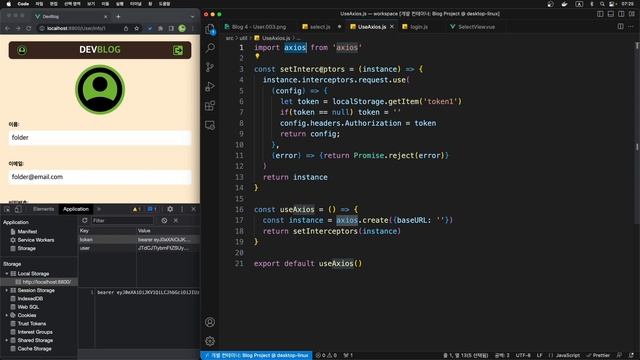This screenshot has height=360, width=640.
Task: Open the browser tab search dropdown
Action: (192, 17)
